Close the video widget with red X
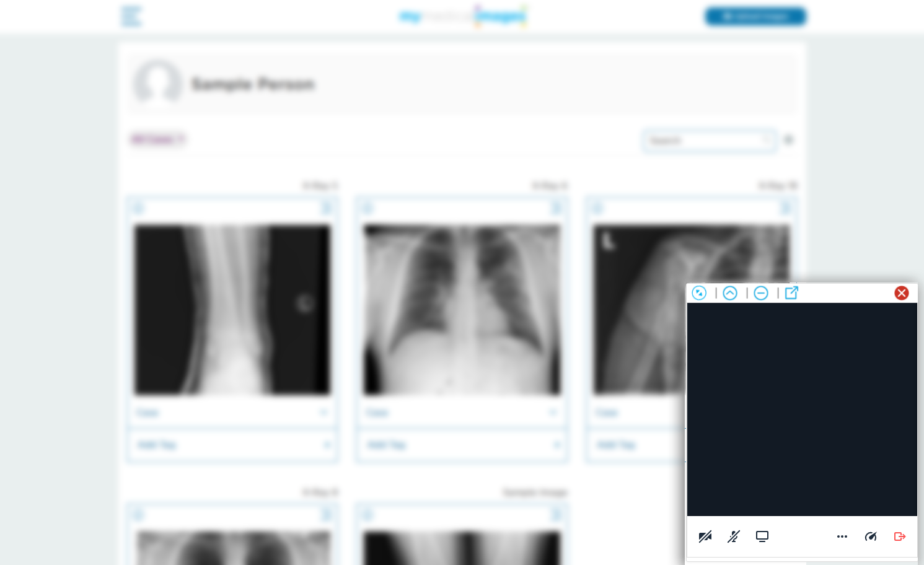The width and height of the screenshot is (924, 565). [902, 293]
